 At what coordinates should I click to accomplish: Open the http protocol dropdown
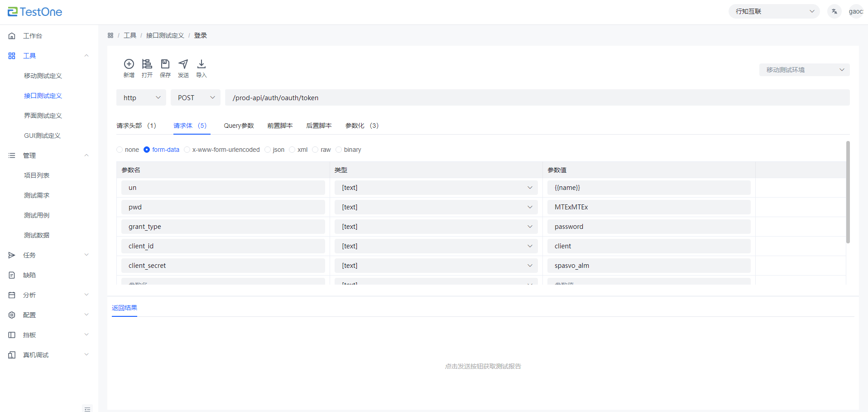[141, 97]
